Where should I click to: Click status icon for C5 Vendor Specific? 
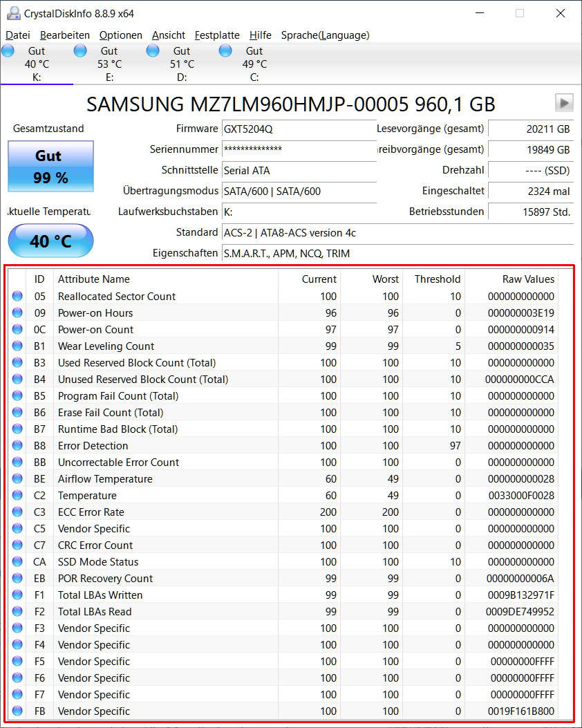(x=17, y=528)
